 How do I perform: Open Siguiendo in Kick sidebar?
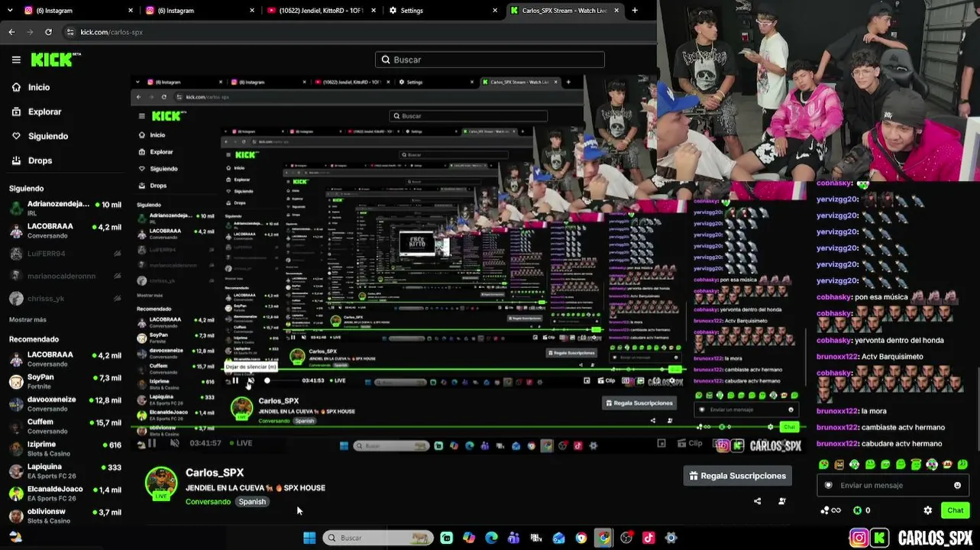40,136
